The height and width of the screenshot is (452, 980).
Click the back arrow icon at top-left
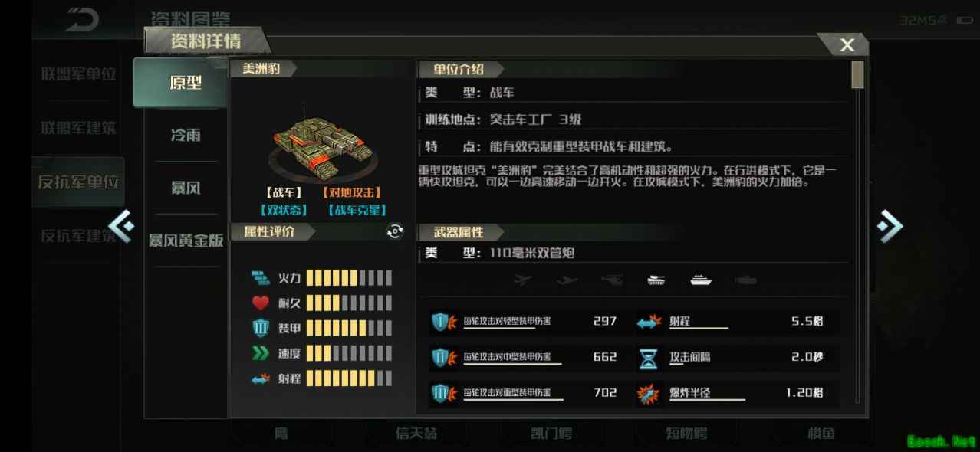pyautogui.click(x=82, y=19)
